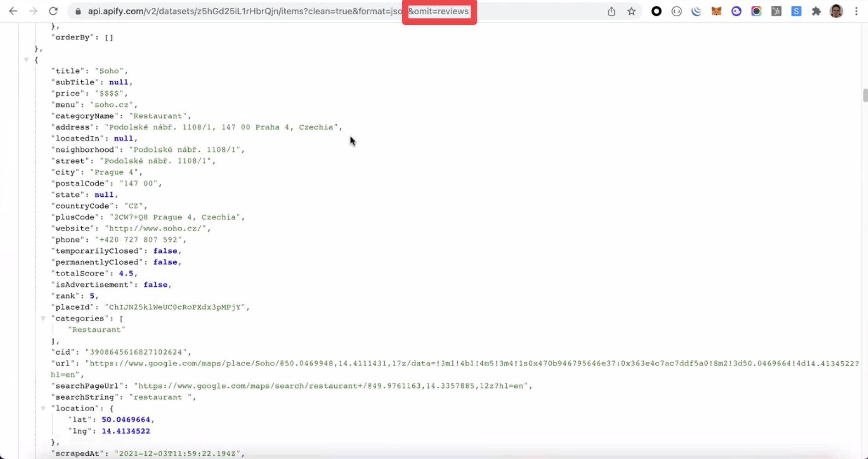Screen dimensions: 868x459
Task: Click inside the address bar
Action: coord(276,11)
